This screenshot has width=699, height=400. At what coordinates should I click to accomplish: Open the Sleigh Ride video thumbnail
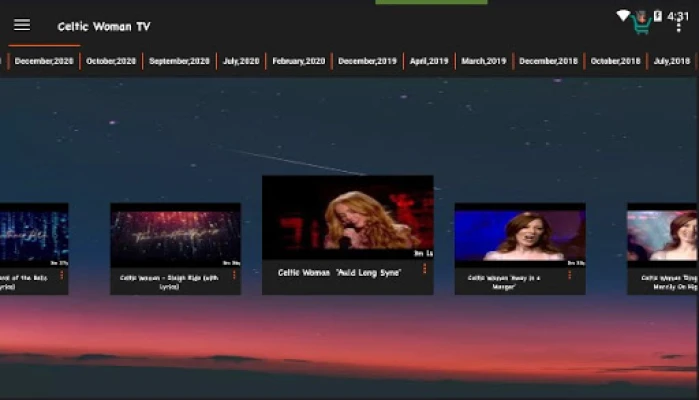click(175, 236)
